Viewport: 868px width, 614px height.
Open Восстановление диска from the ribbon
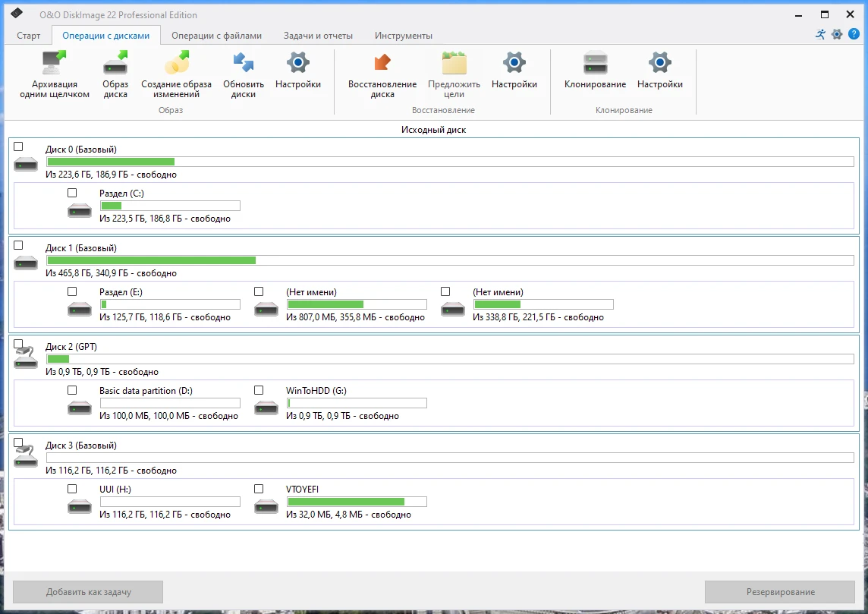pyautogui.click(x=382, y=64)
